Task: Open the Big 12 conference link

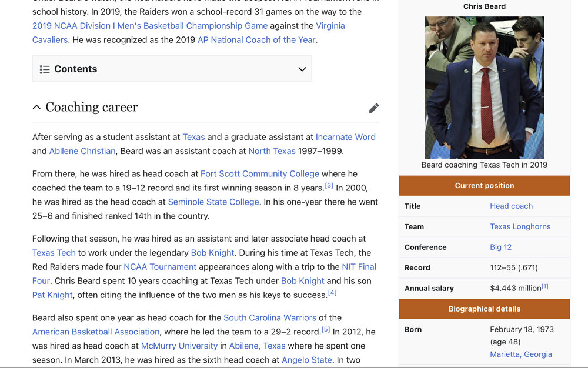Action: [500, 247]
